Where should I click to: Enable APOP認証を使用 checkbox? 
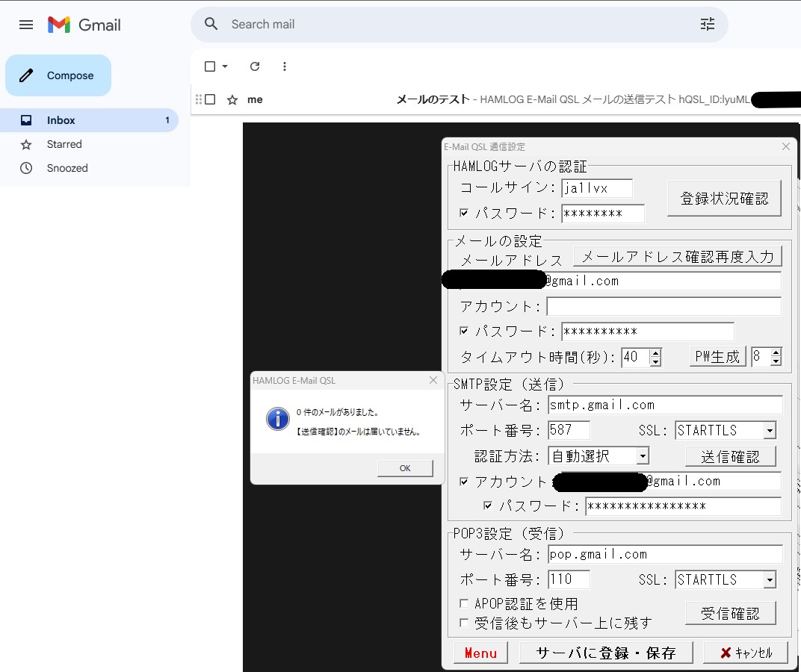tap(464, 603)
